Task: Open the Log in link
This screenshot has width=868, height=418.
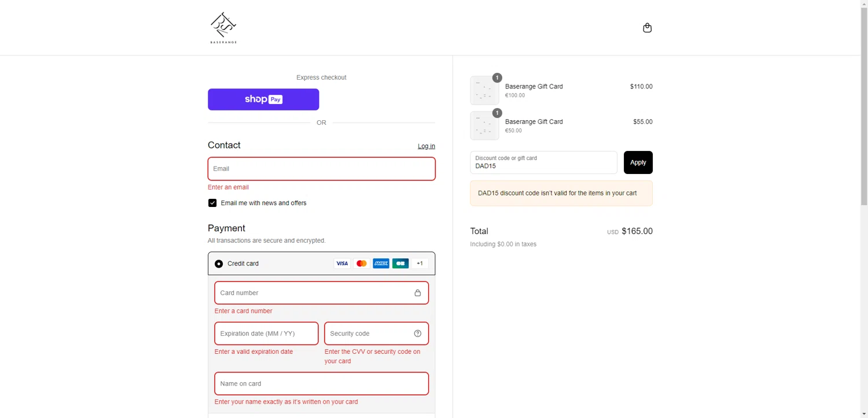Action: pyautogui.click(x=426, y=146)
